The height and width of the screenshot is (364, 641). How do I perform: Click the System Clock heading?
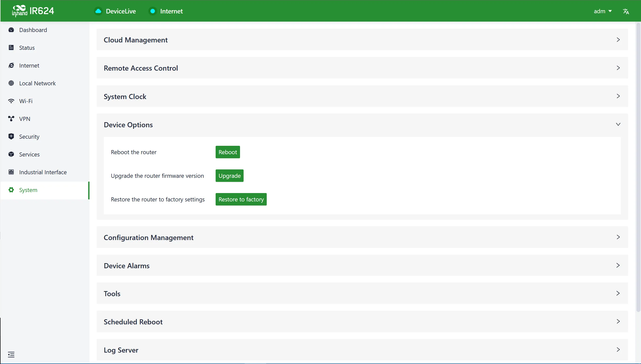(125, 97)
